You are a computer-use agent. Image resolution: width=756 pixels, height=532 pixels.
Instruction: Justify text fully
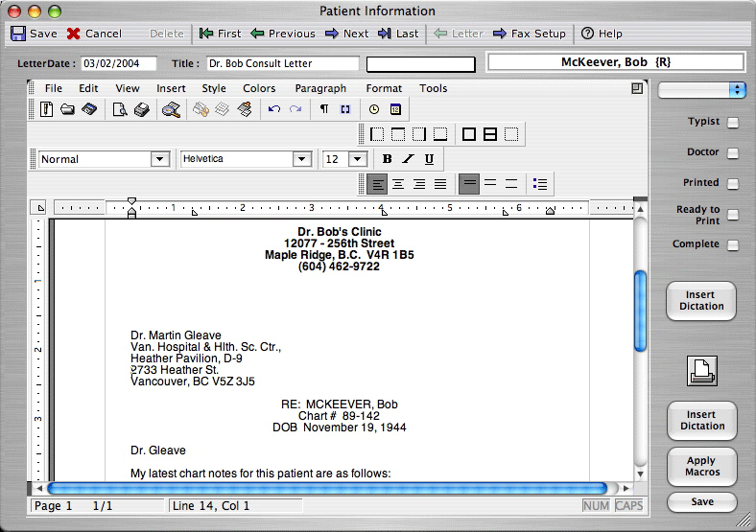point(440,184)
